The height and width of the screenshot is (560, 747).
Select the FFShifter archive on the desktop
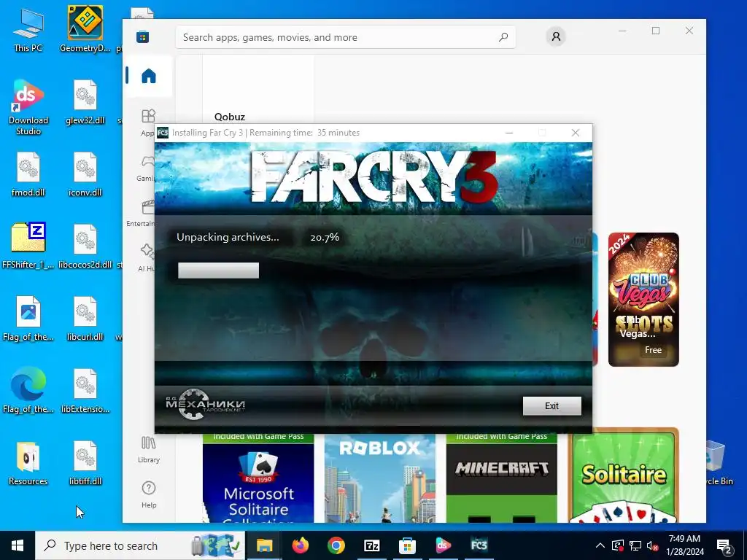tap(28, 246)
